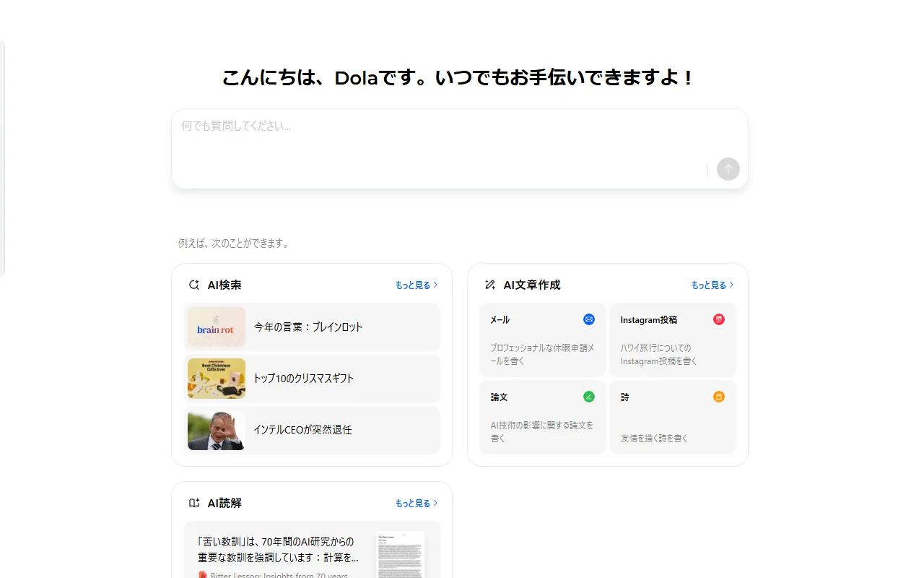Click the red Instagram icon on Instagram投稿 card
The image size is (924, 578).
(x=718, y=319)
